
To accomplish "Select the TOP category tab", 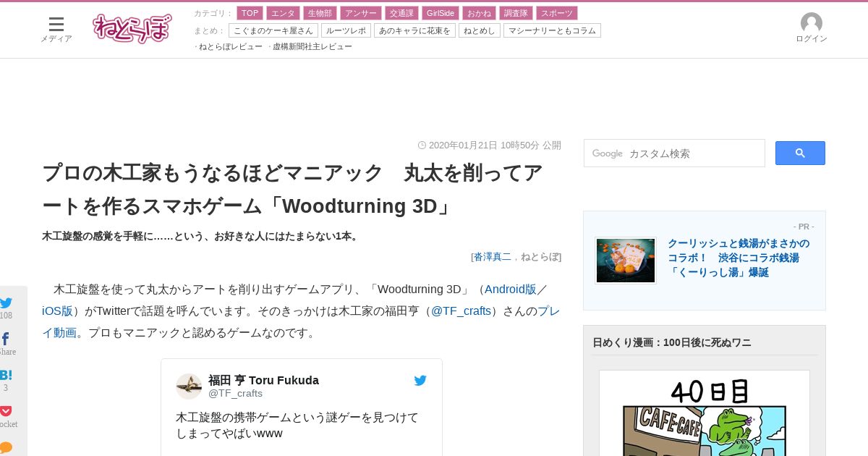I will 250,13.
